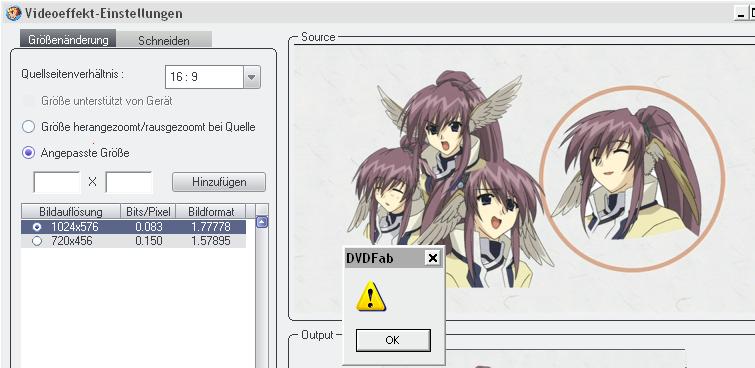
Task: Select the 720x456 resolution radio
Action: click(x=37, y=241)
